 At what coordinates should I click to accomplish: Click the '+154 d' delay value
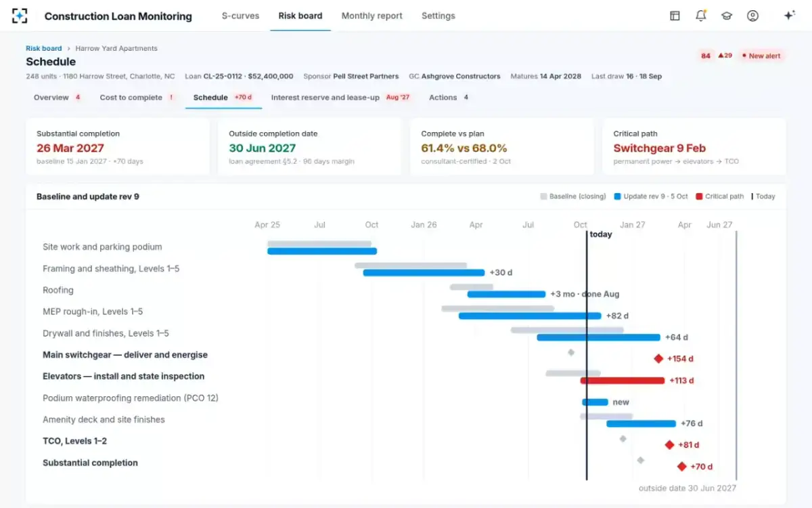click(680, 359)
